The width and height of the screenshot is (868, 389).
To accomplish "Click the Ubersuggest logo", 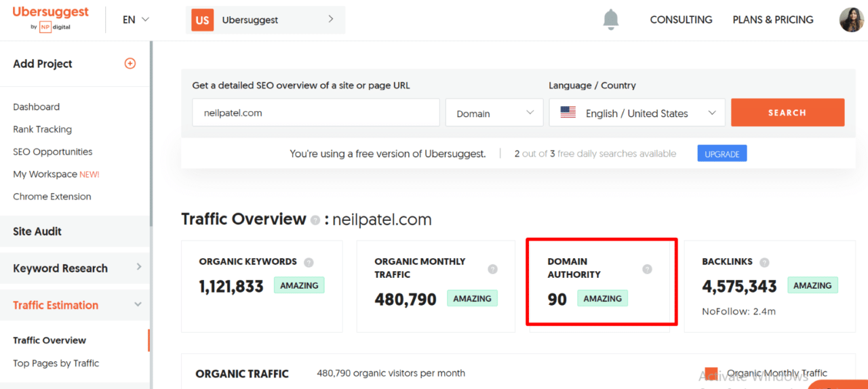I will coord(50,18).
